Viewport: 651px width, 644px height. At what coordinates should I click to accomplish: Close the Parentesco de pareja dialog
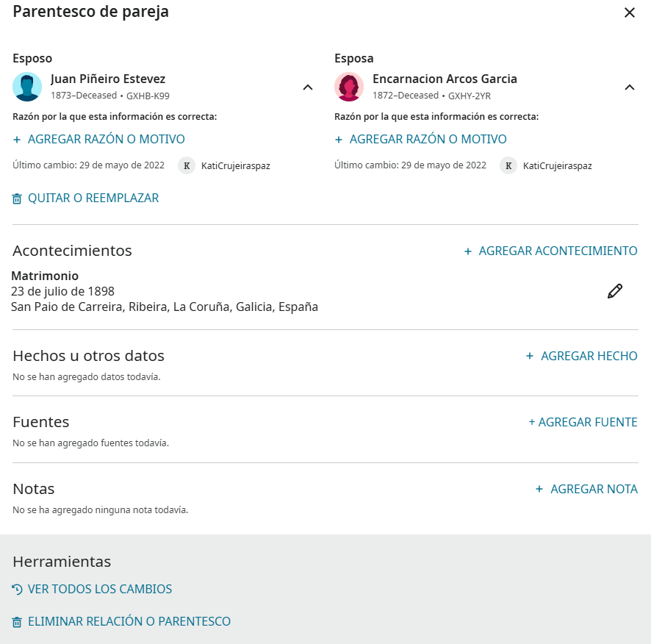click(630, 12)
